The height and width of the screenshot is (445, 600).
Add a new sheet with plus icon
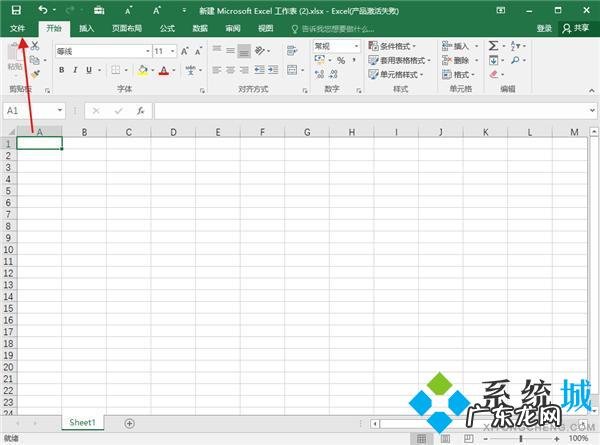pyautogui.click(x=129, y=423)
